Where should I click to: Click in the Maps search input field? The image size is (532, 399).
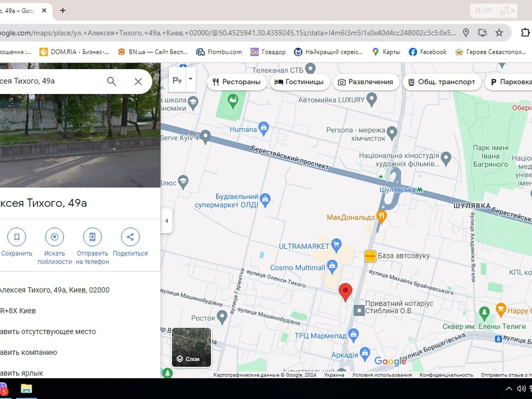point(50,81)
